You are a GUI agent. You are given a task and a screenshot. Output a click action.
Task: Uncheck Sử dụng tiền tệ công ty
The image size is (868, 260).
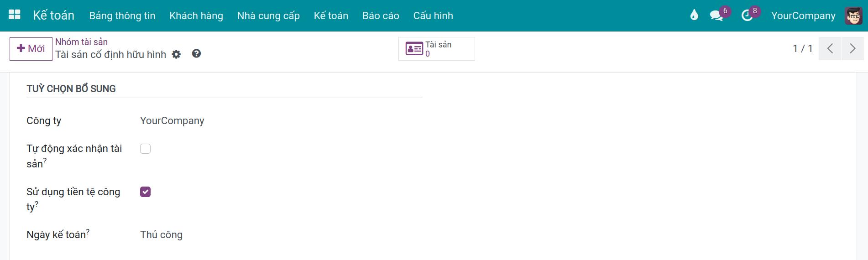(145, 192)
